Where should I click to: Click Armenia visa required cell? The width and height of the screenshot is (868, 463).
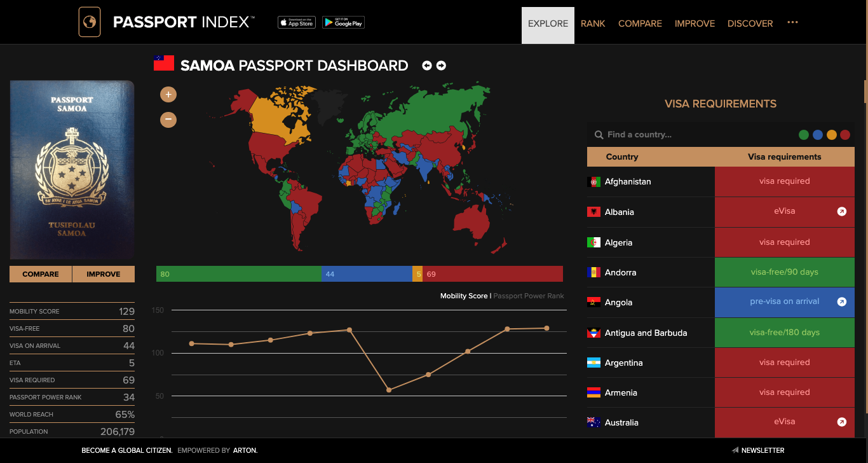click(x=785, y=392)
